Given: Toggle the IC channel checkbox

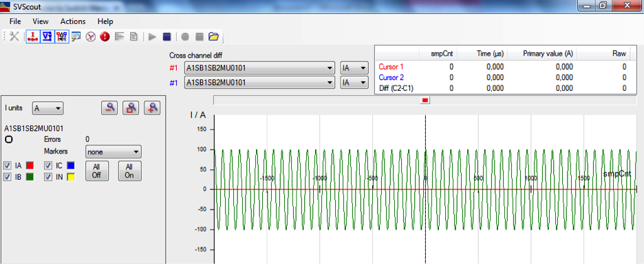Looking at the screenshot, I should pos(48,165).
